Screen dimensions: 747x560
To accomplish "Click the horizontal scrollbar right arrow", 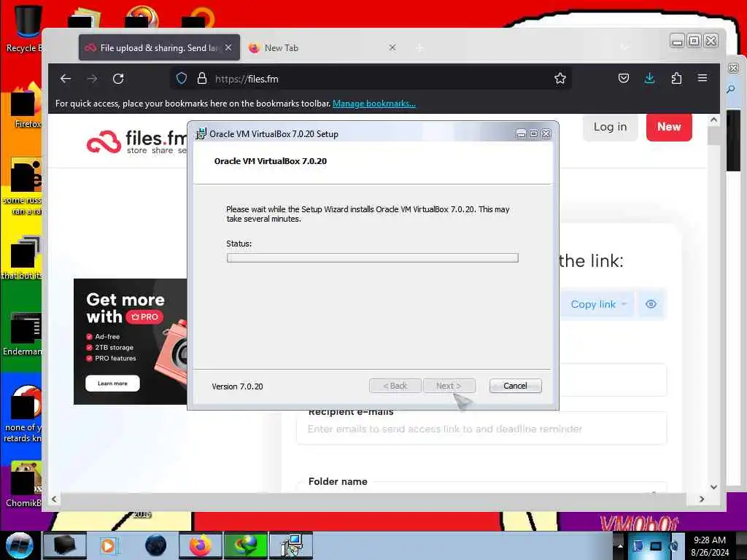I will 701,499.
